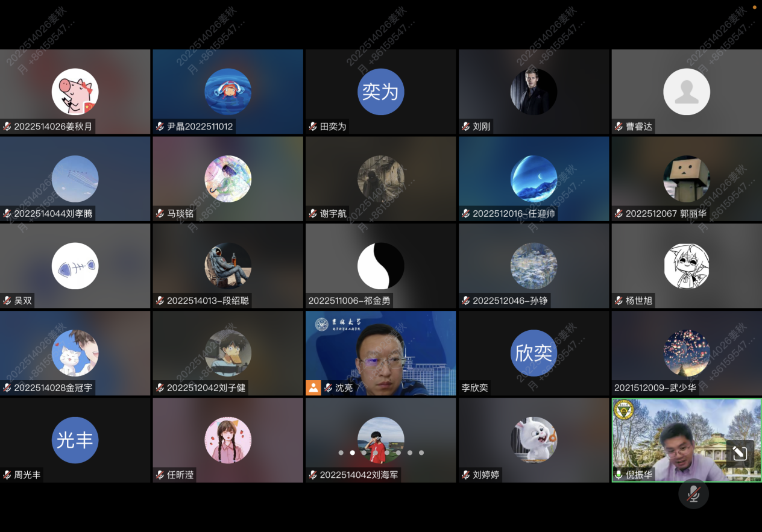Select the white rabbit avatar of 刘婷婷

click(x=534, y=440)
